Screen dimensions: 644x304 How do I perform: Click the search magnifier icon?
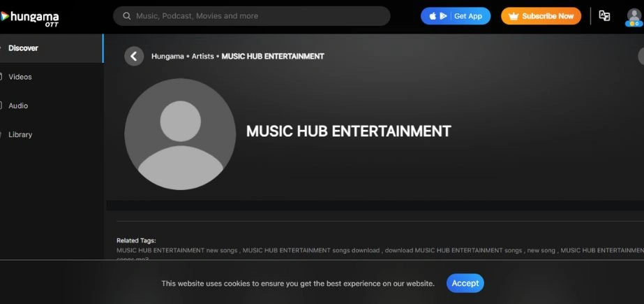(127, 16)
